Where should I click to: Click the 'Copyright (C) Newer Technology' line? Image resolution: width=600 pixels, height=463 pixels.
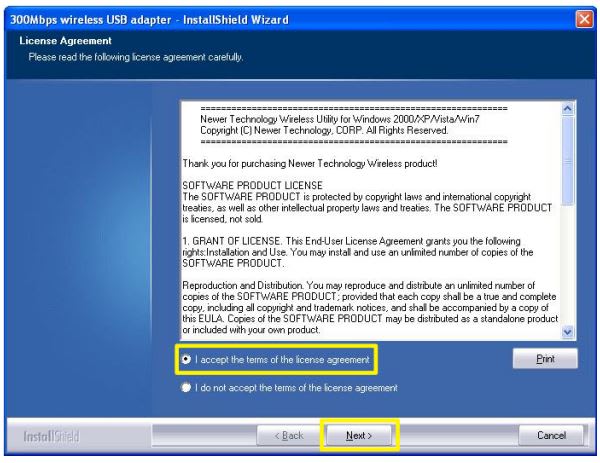point(324,130)
